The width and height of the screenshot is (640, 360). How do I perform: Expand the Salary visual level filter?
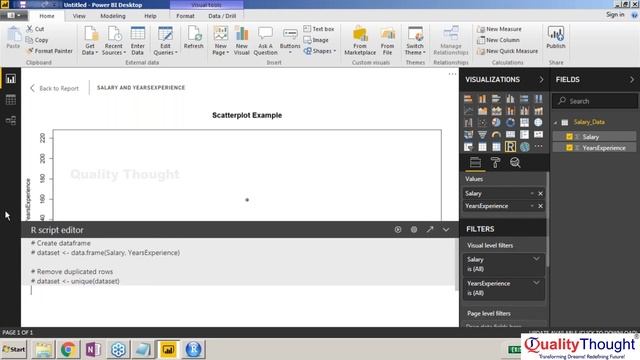click(x=536, y=259)
